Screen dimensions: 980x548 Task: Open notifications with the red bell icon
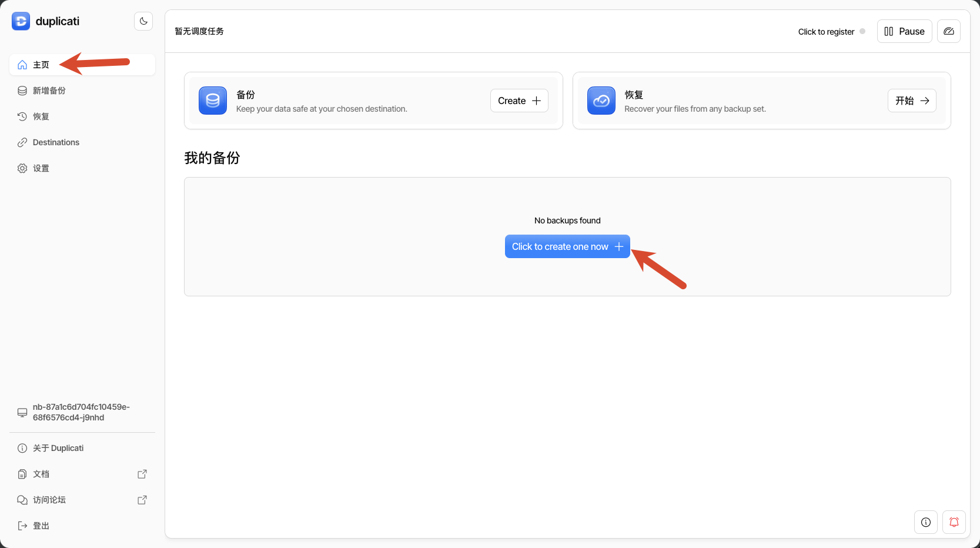pyautogui.click(x=954, y=522)
